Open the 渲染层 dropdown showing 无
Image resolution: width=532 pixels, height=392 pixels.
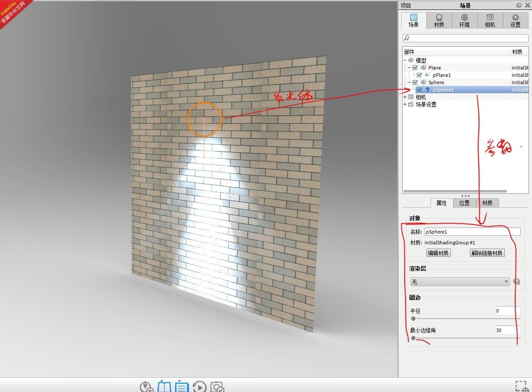click(x=460, y=282)
